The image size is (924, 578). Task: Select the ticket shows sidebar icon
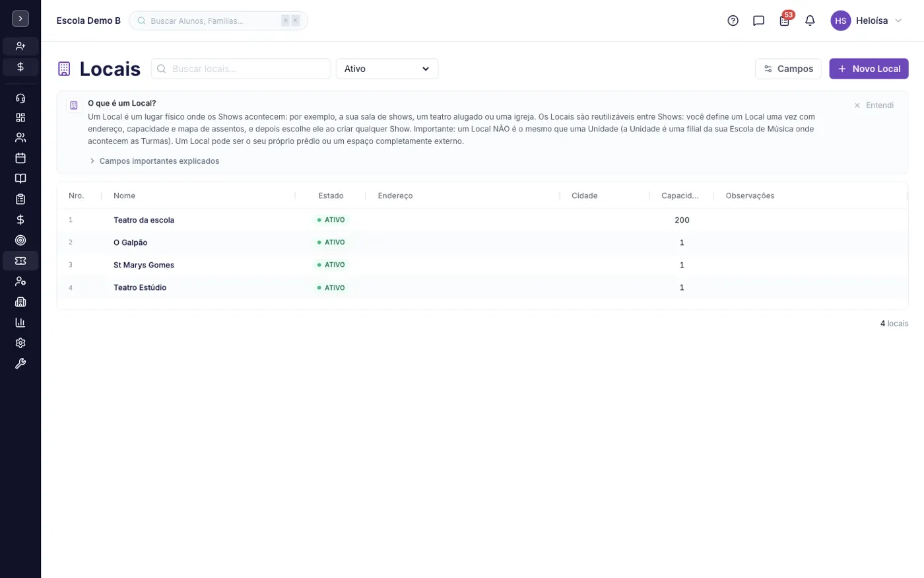[20, 261]
